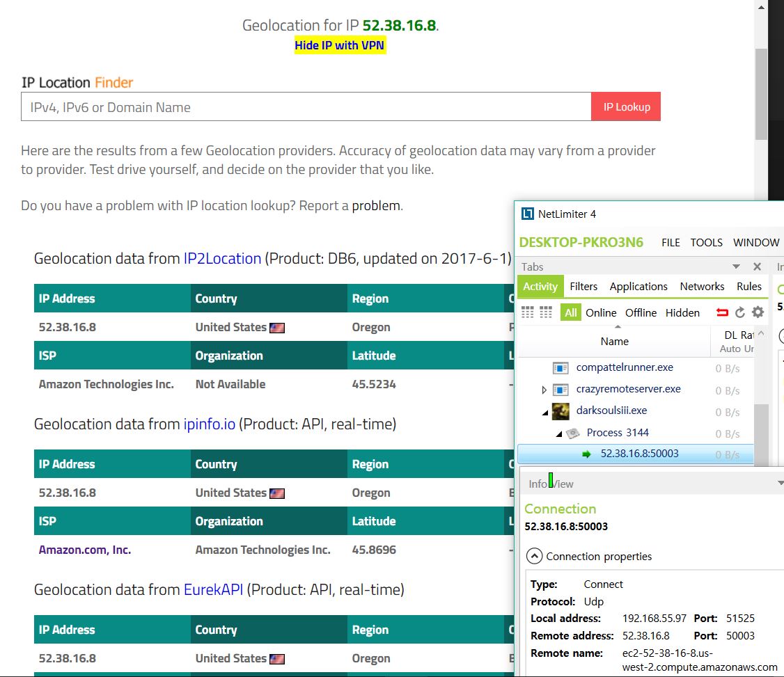Open the EurekAPI link
This screenshot has width=784, height=677.
[214, 589]
